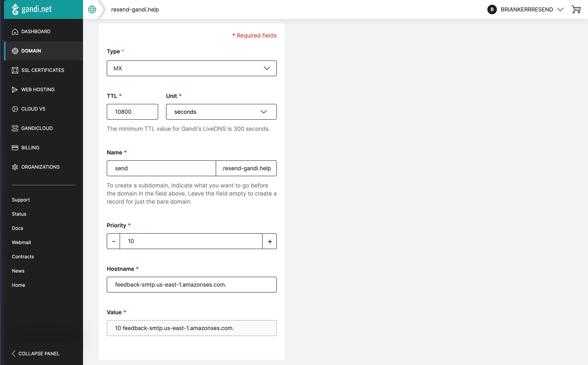This screenshot has width=588, height=365.
Task: Click the minimum TTL hint text
Action: 188,129
